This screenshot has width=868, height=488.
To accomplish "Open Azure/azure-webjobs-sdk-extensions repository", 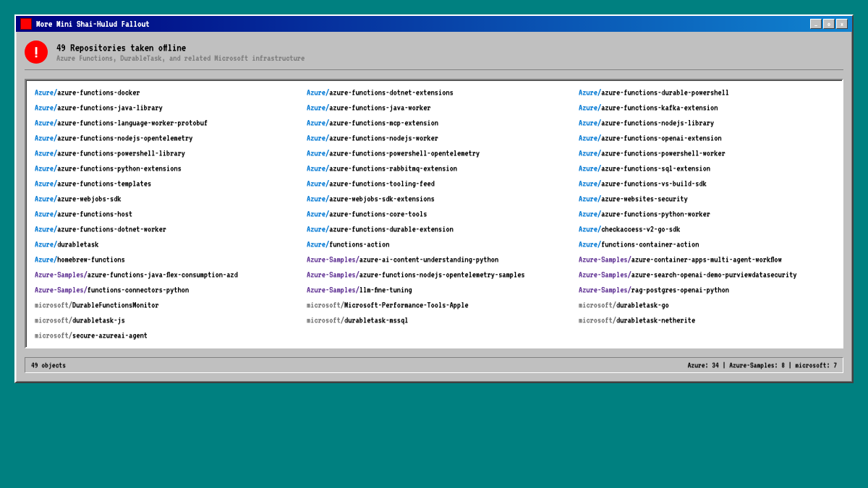I will pos(370,199).
